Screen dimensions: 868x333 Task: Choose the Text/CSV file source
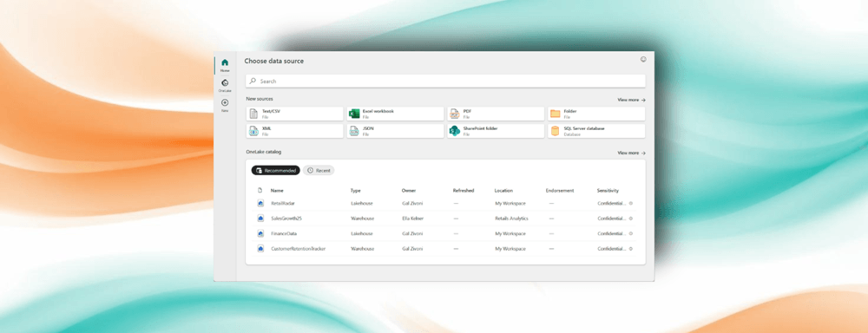(x=294, y=114)
